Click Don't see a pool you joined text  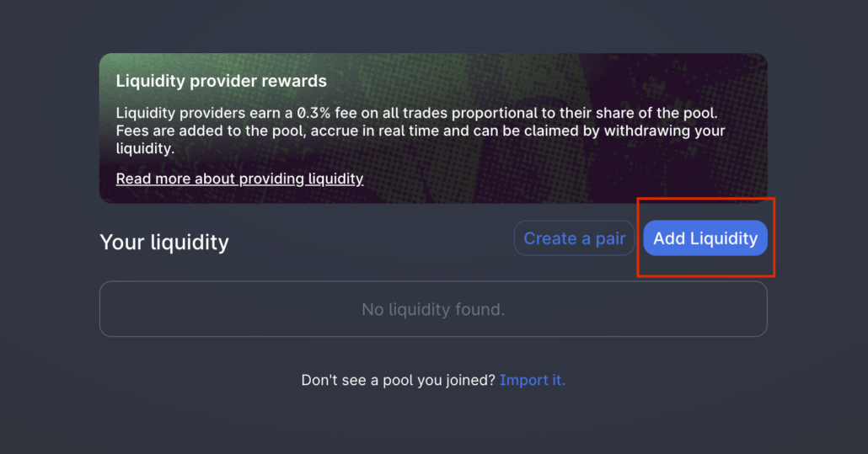(398, 380)
